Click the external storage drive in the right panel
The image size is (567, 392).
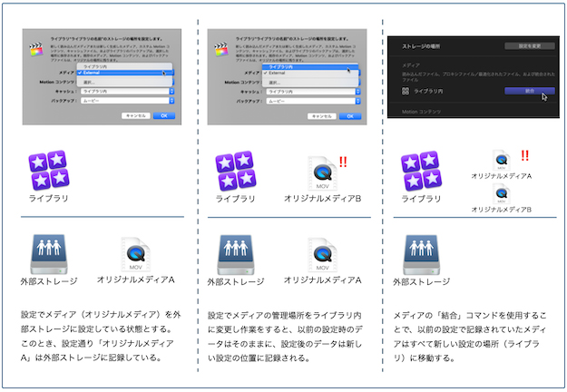coord(421,252)
